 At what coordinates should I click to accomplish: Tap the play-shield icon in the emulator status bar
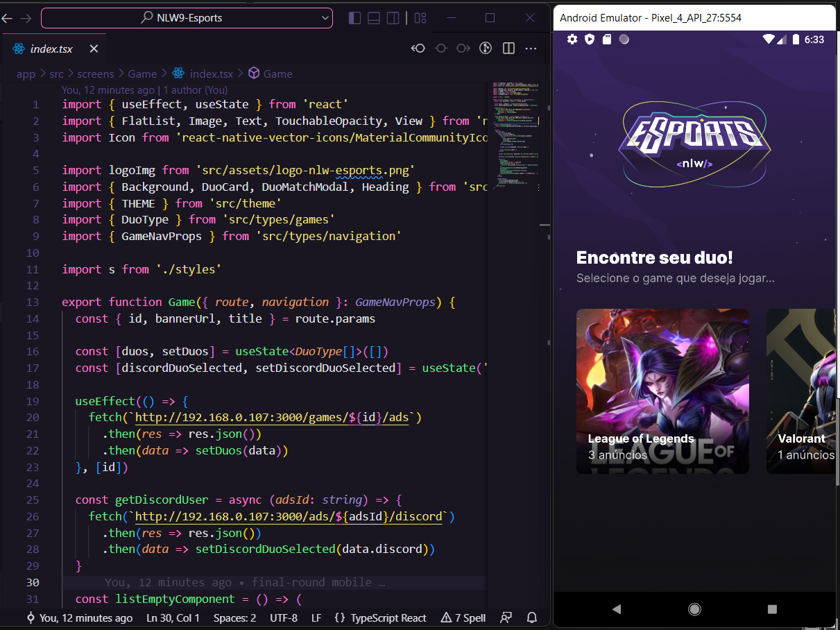(590, 40)
